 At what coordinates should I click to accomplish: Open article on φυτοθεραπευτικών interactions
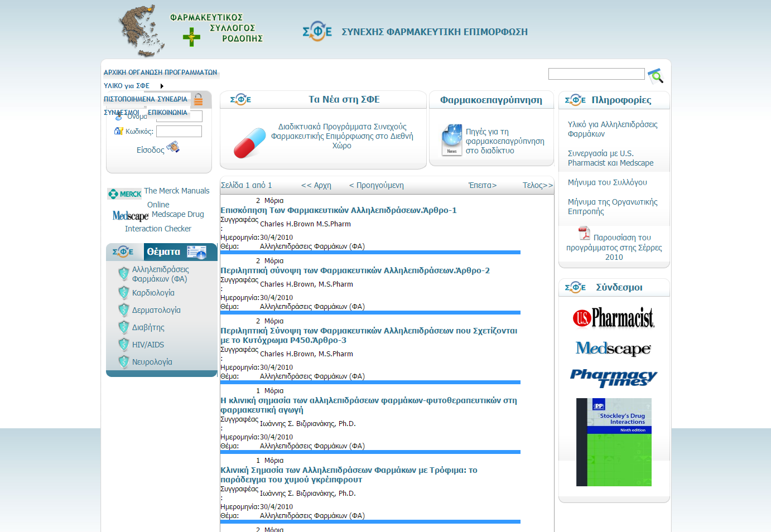coord(369,405)
